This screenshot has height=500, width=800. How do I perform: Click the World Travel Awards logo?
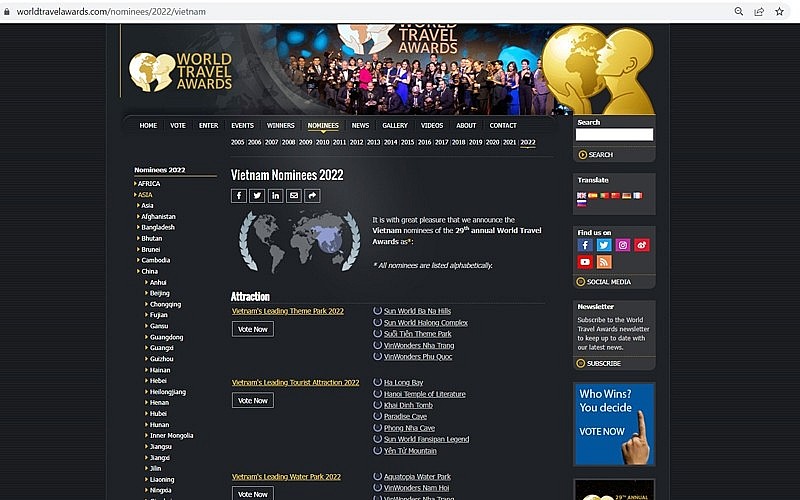click(181, 72)
